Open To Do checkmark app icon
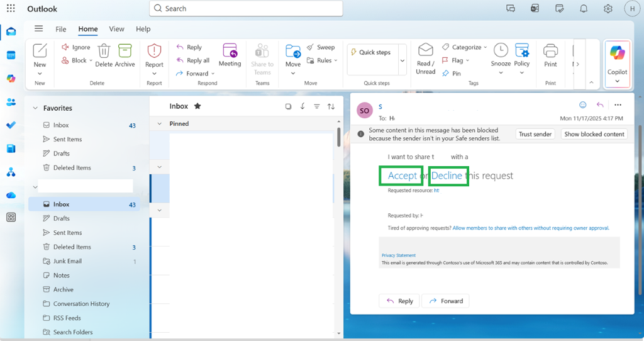644x341 pixels. 11,125
